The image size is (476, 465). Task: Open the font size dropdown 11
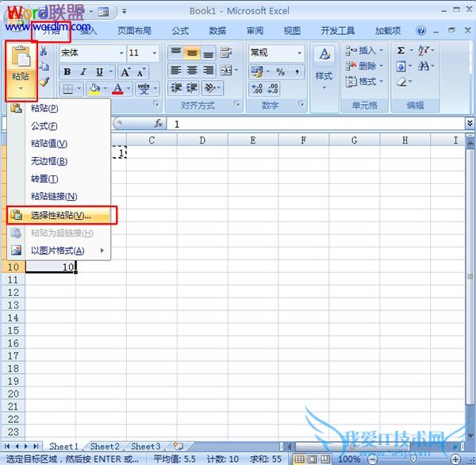154,53
